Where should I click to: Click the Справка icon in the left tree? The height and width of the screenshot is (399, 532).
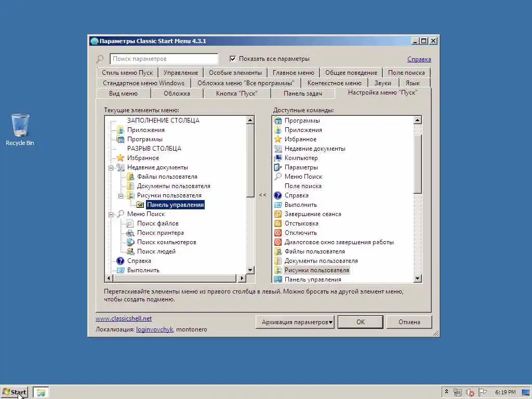[121, 261]
